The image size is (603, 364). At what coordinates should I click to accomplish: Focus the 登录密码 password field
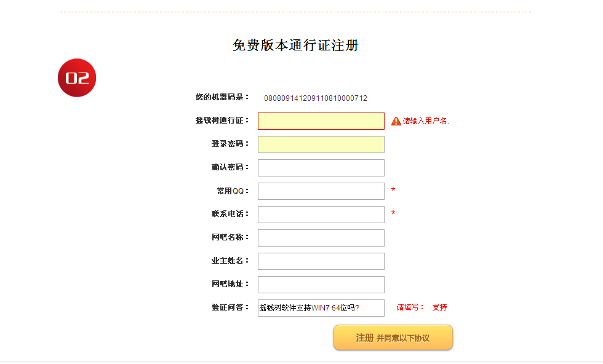click(321, 144)
